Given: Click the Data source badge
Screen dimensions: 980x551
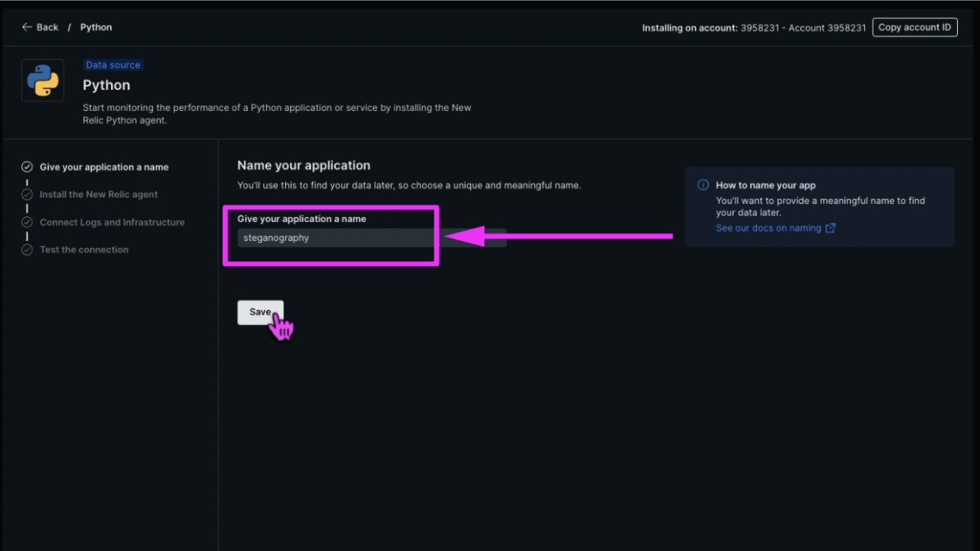Looking at the screenshot, I should pos(113,64).
